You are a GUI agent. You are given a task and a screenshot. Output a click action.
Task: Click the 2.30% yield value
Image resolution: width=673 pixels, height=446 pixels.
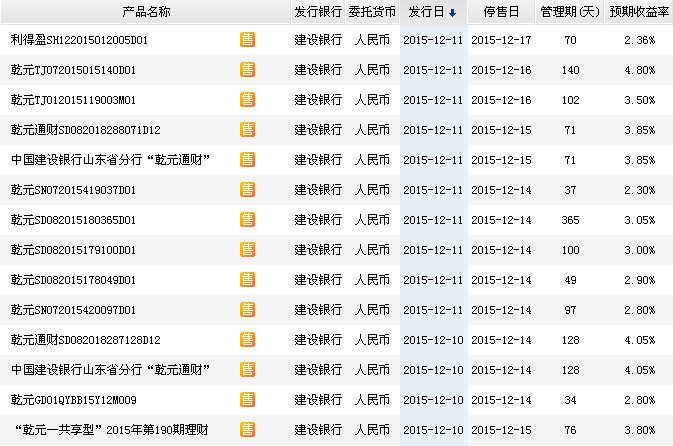(640, 190)
